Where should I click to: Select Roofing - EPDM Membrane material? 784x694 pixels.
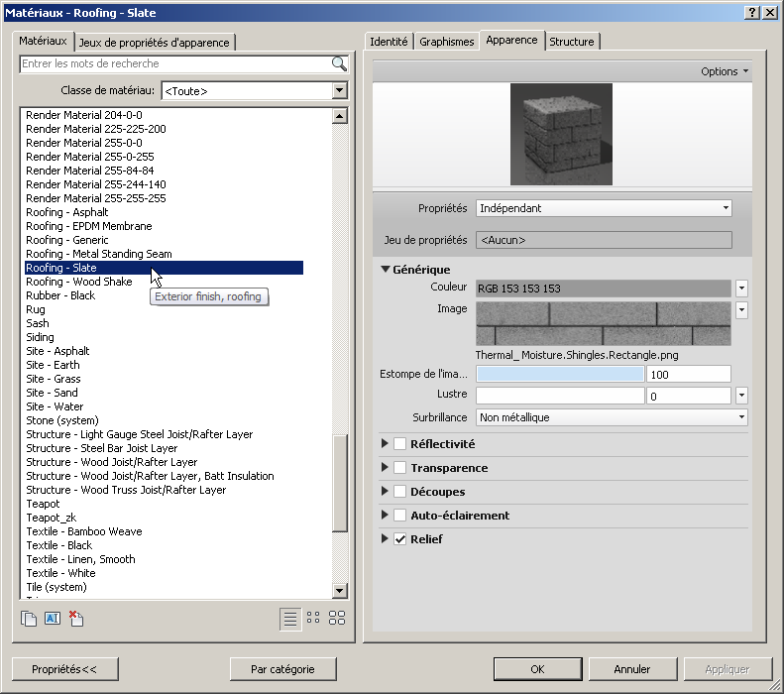(x=89, y=226)
